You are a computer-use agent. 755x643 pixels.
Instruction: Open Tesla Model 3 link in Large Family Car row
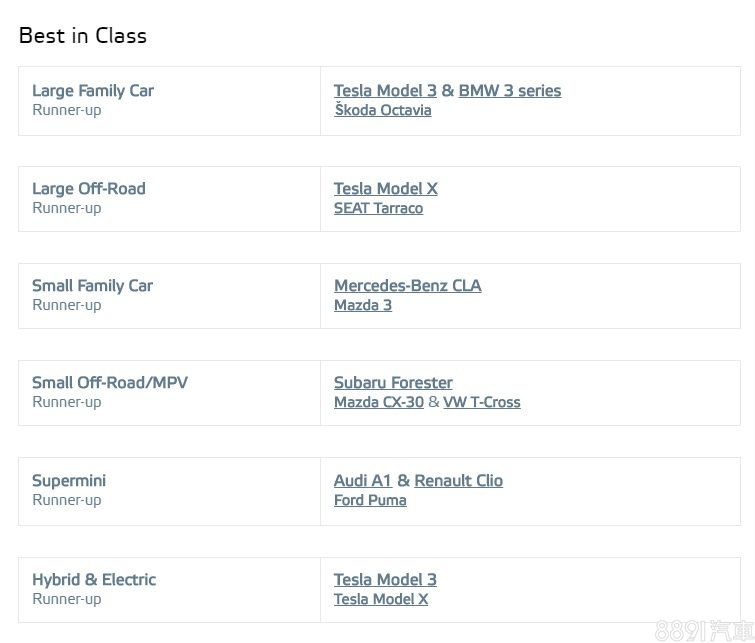click(x=385, y=91)
